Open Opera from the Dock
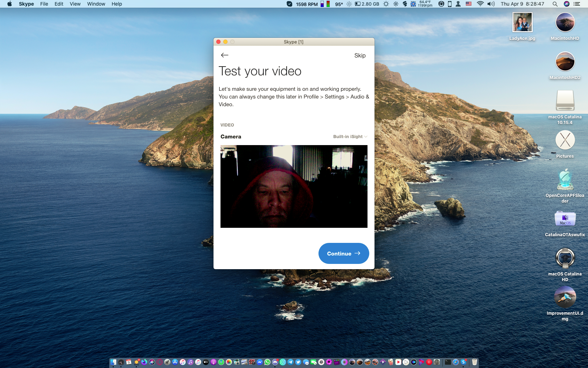Image resolution: width=588 pixels, height=368 pixels. pyautogui.click(x=159, y=362)
